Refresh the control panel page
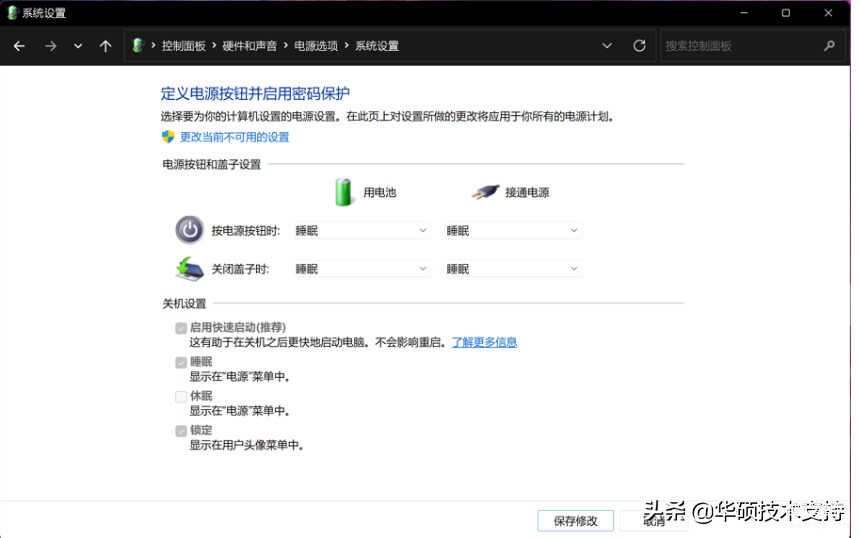860x538 pixels. pyautogui.click(x=639, y=46)
